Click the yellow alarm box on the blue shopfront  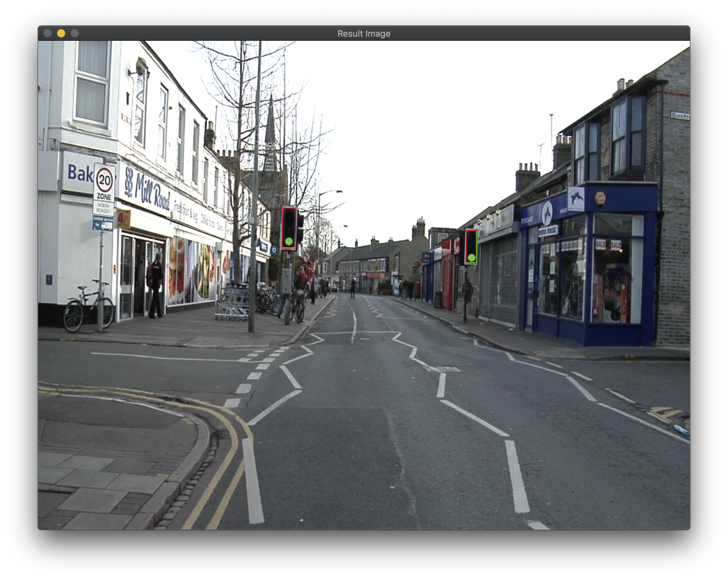pyautogui.click(x=600, y=198)
